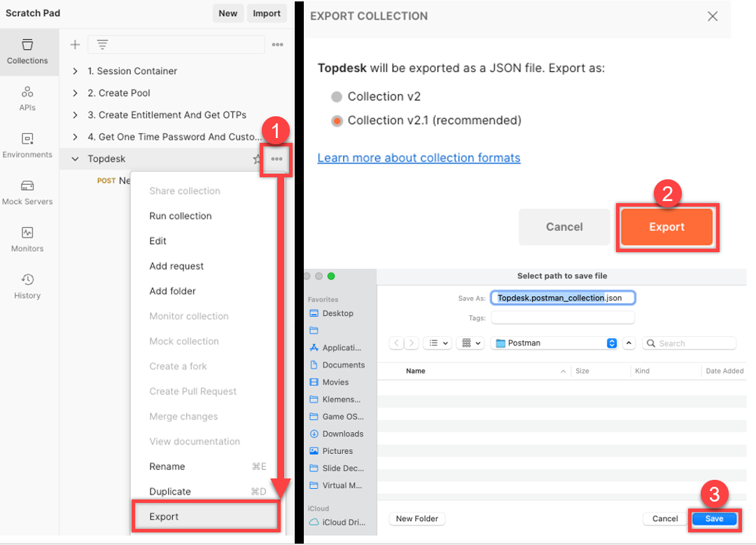Image resolution: width=756 pixels, height=545 pixels.
Task: Click the plus icon to create collection
Action: 75,44
